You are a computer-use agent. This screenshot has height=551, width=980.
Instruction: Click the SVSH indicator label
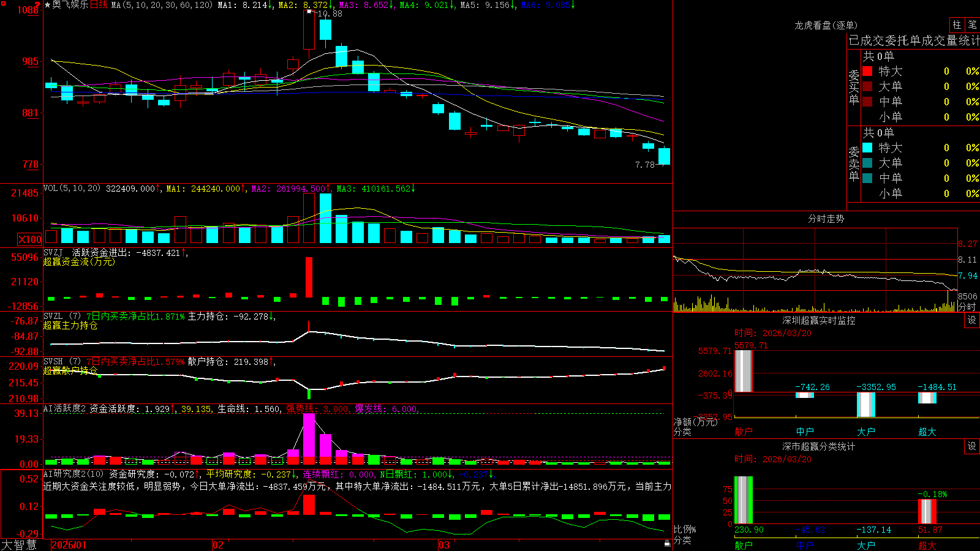click(53, 362)
